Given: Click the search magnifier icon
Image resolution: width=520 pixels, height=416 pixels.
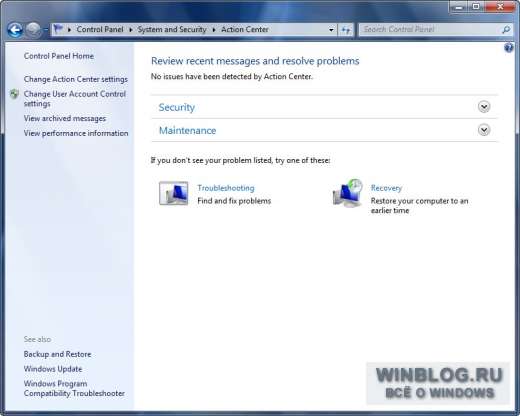Looking at the screenshot, I should (x=506, y=30).
